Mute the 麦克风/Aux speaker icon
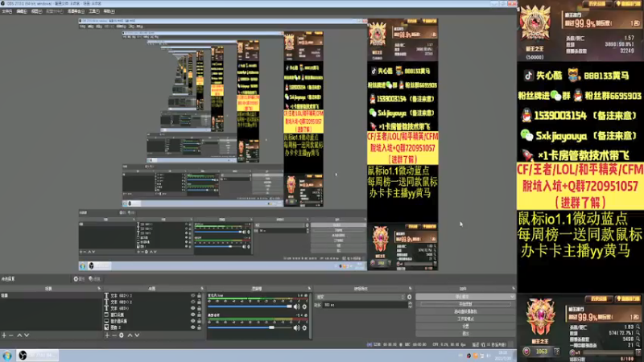Screen dimensions: 644x362 click(x=296, y=306)
